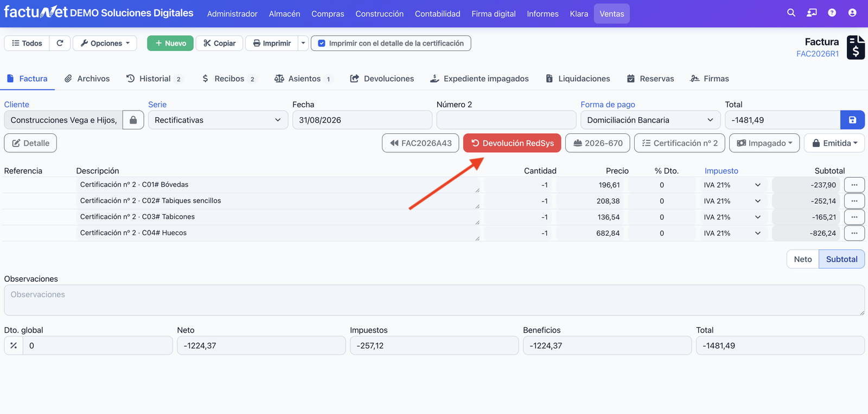
Task: Click the client lock icon button
Action: tap(133, 120)
